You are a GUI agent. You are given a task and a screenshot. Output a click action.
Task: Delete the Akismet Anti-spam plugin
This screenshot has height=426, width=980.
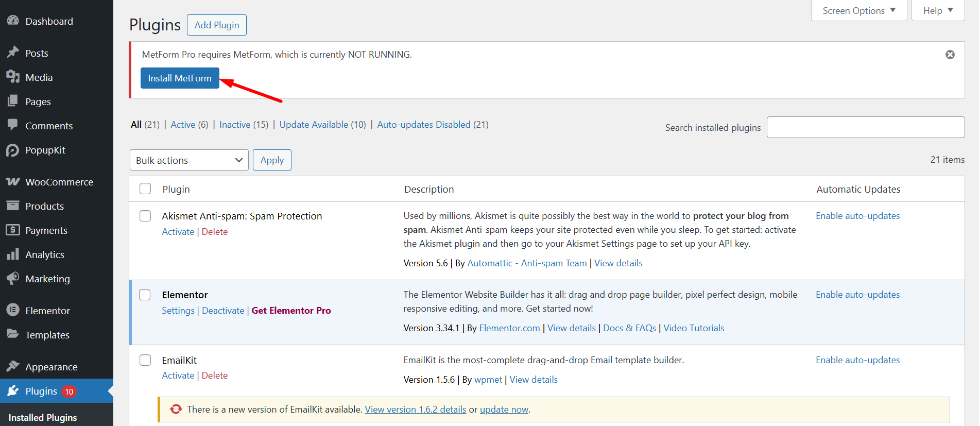[215, 232]
